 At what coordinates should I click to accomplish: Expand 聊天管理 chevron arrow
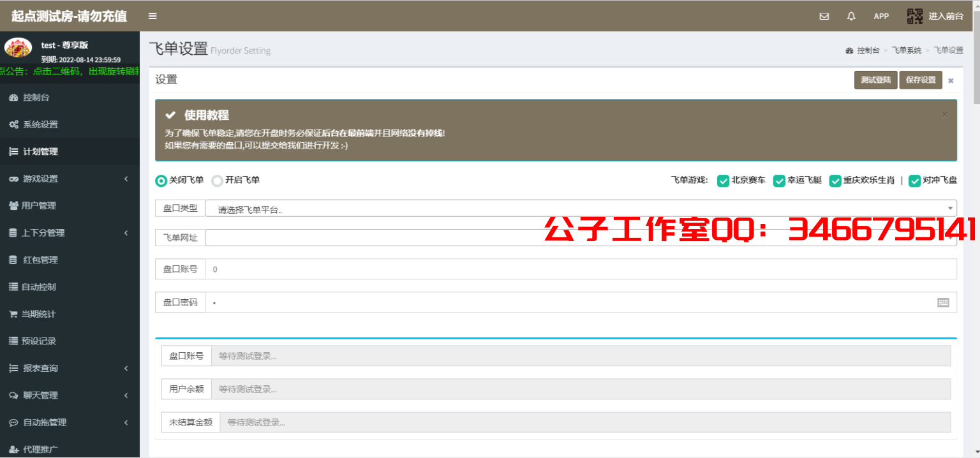[126, 395]
